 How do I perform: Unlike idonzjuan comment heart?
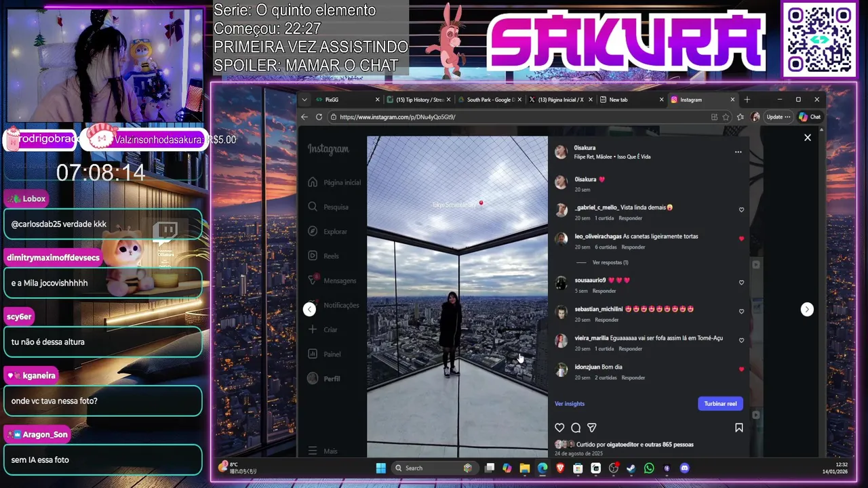pos(741,369)
